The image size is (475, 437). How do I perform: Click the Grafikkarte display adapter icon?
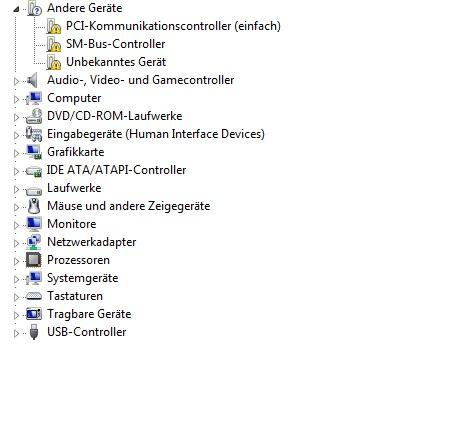[x=34, y=152]
